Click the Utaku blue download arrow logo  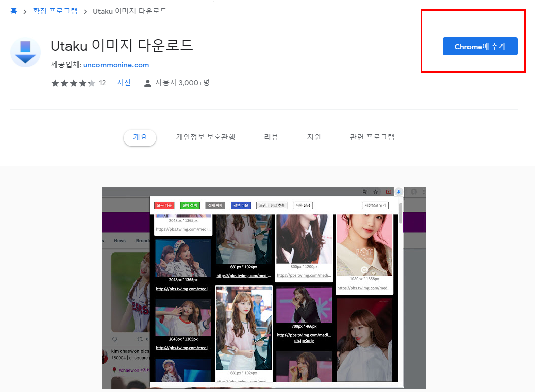click(x=25, y=53)
